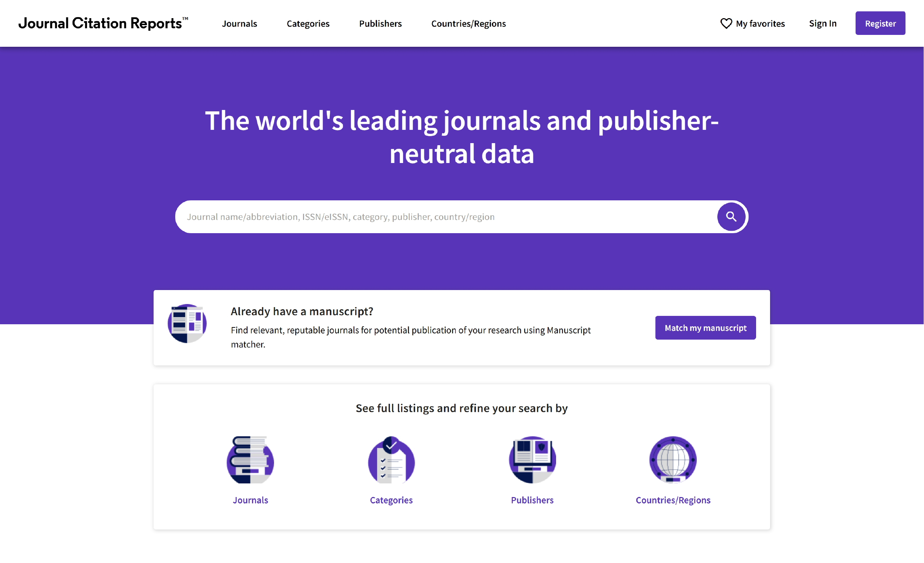
Task: Open Publishers in the top navigation
Action: click(380, 23)
